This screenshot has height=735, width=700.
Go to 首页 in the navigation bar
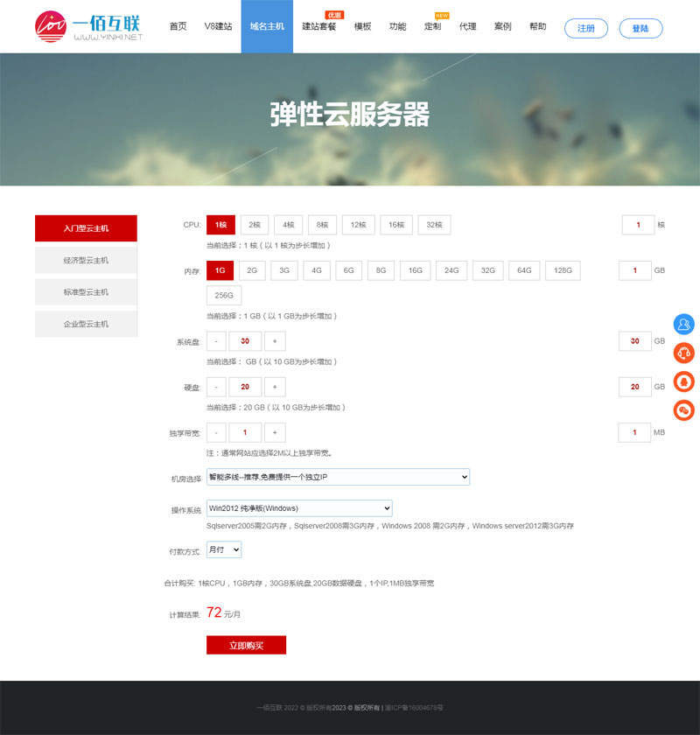coord(178,26)
